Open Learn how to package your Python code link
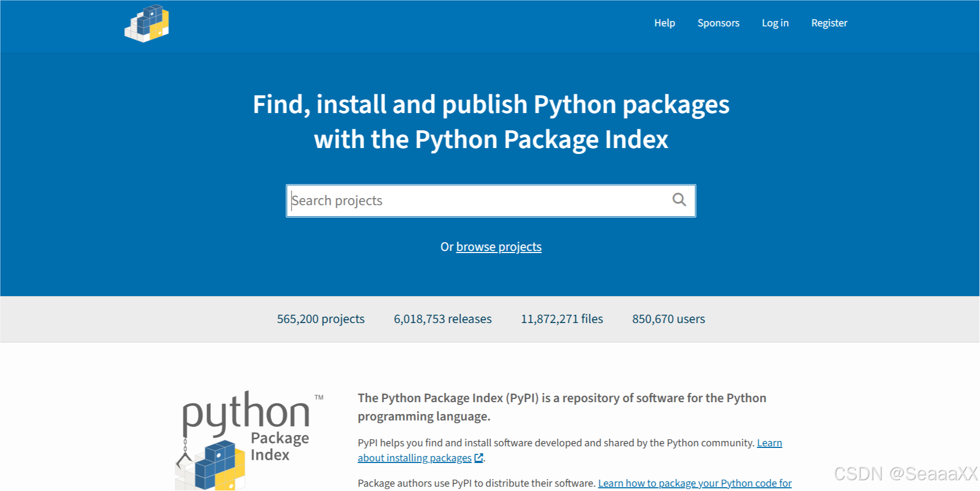980x491 pixels. [x=694, y=483]
